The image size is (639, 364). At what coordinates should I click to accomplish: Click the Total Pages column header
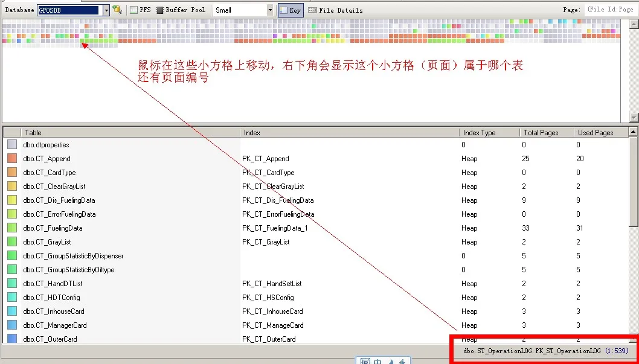(x=547, y=133)
